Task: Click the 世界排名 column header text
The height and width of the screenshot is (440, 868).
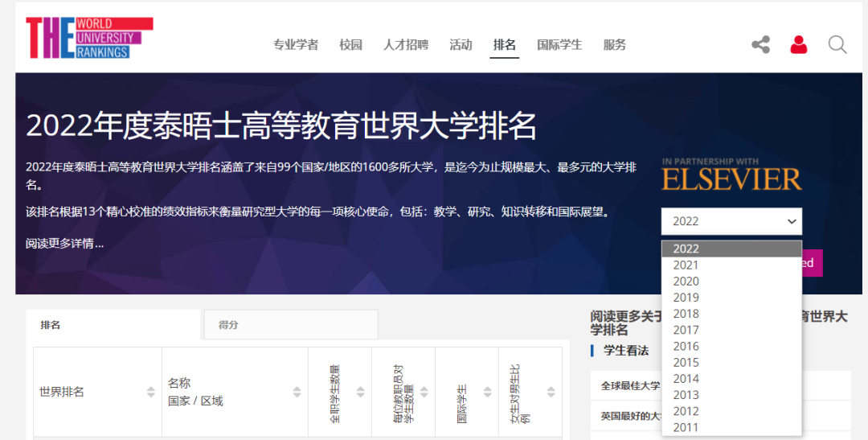Action: pos(61,392)
